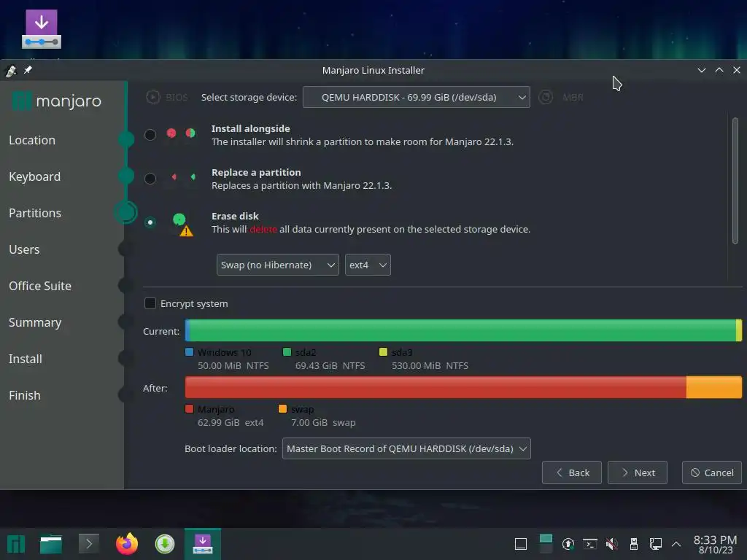Click the 'Install alongside' option title
Image resolution: width=747 pixels, height=560 pixels.
[x=251, y=128]
